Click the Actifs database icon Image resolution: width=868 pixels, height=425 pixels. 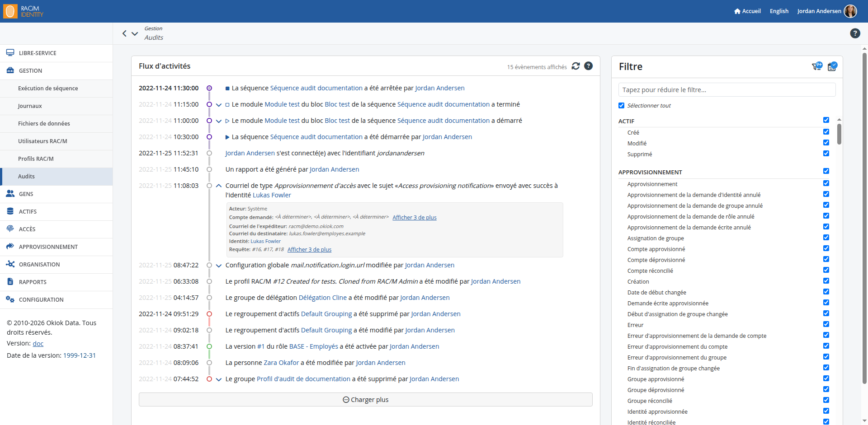point(10,211)
